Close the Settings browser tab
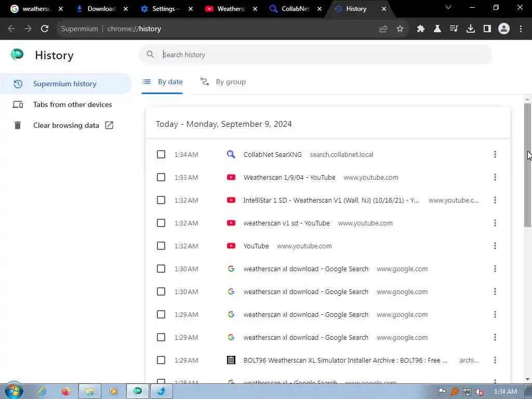The width and height of the screenshot is (532, 399). 190,9
